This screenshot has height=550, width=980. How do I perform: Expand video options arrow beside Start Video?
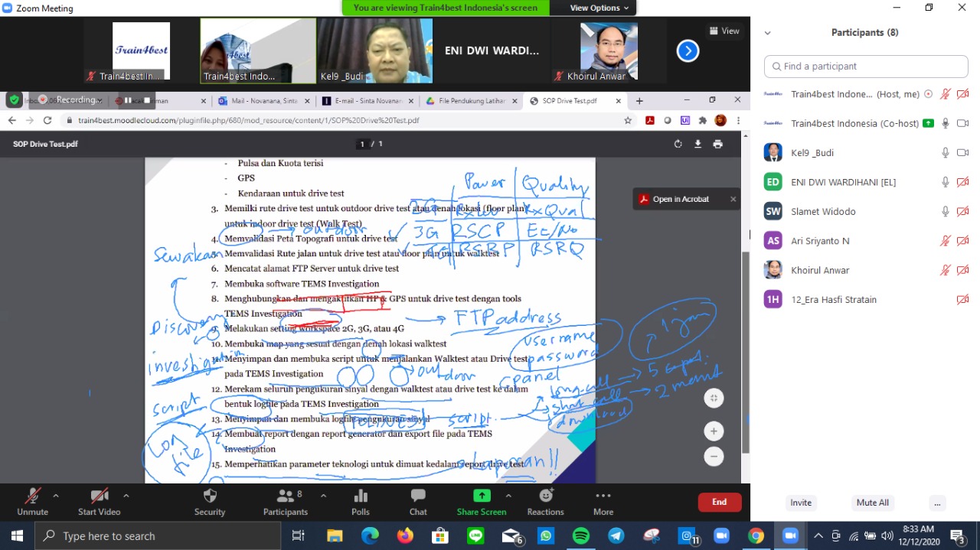126,496
